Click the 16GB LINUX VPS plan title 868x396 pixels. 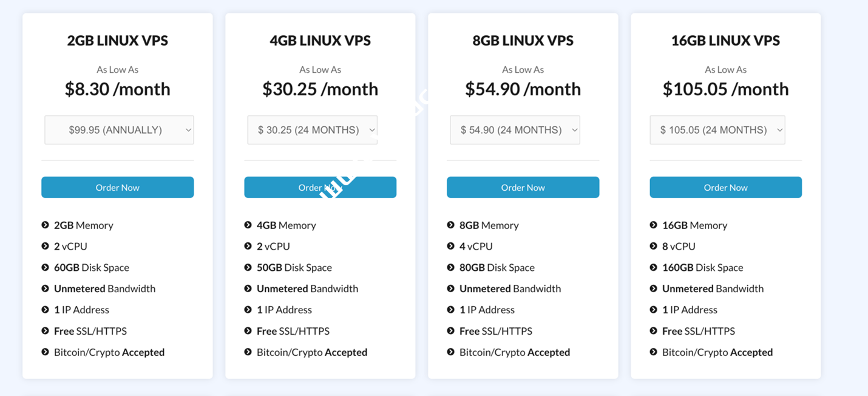coord(725,41)
